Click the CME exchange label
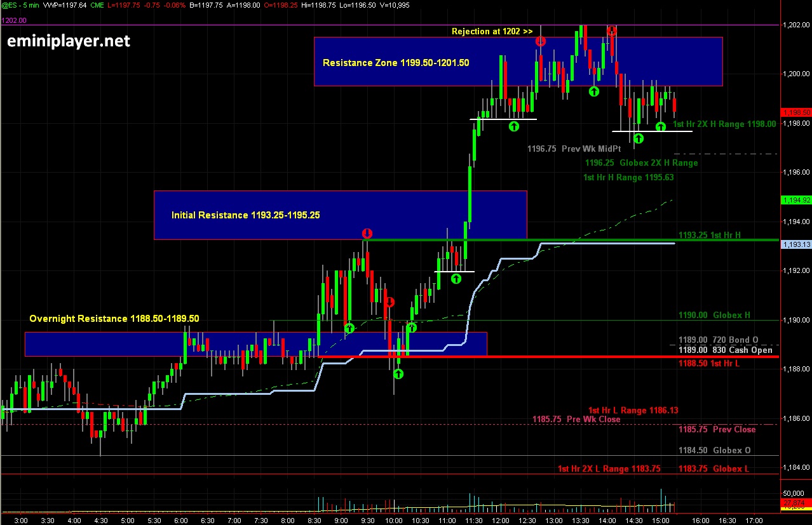812x525 pixels. pos(97,6)
